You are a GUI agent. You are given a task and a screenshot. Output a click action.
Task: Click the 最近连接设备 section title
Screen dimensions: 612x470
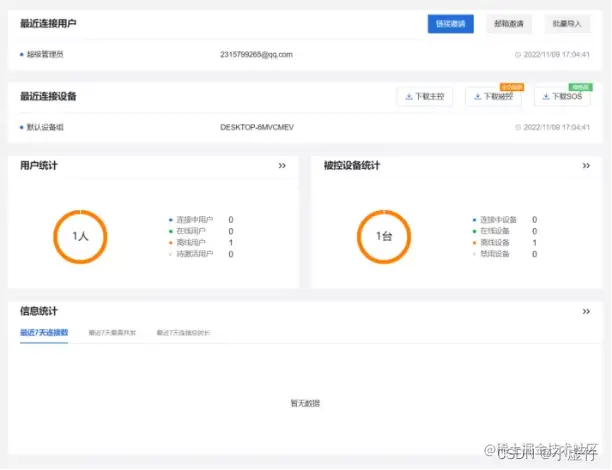coord(48,96)
